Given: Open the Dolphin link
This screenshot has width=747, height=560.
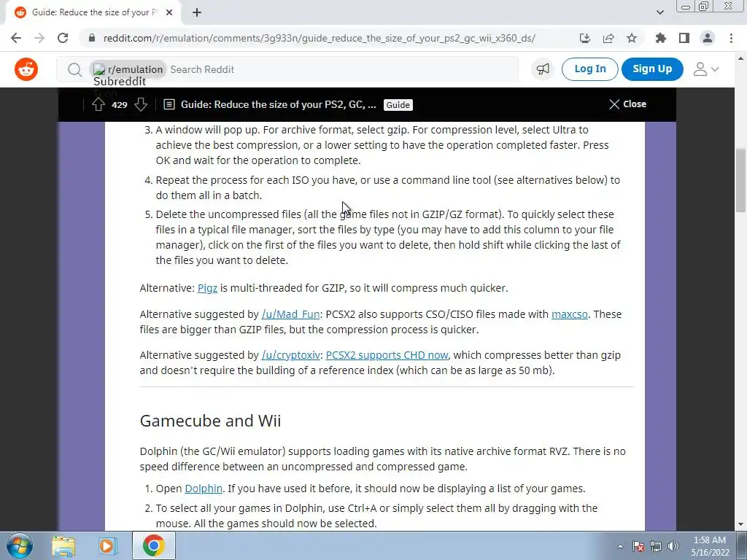Looking at the screenshot, I should coord(204,489).
